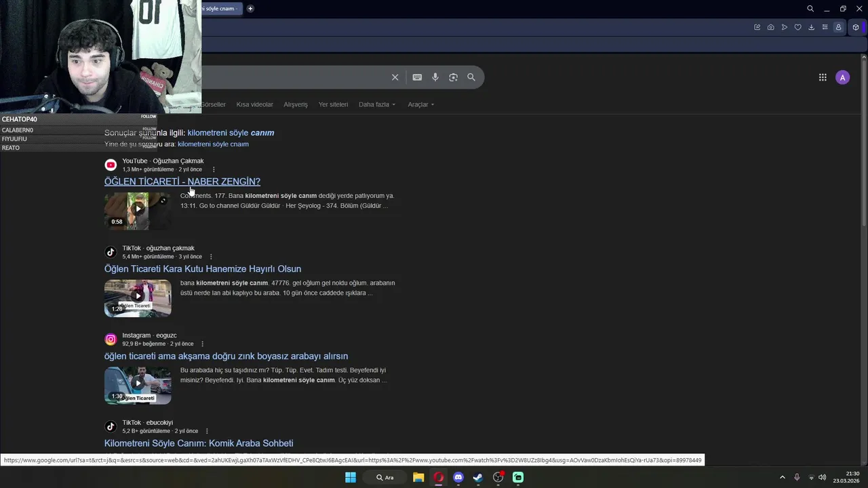Click the TikTok favicon of oğuzhan çakmak result

pyautogui.click(x=111, y=252)
